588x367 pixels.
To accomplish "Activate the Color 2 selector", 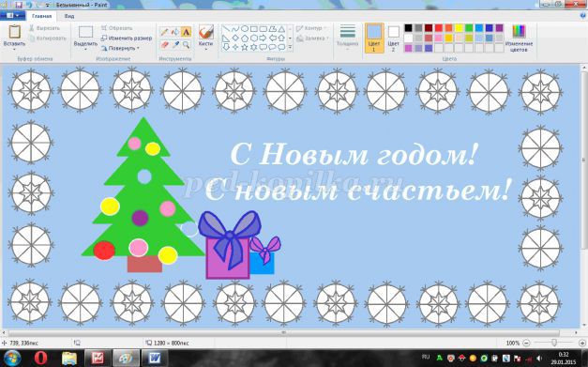I will [393, 38].
